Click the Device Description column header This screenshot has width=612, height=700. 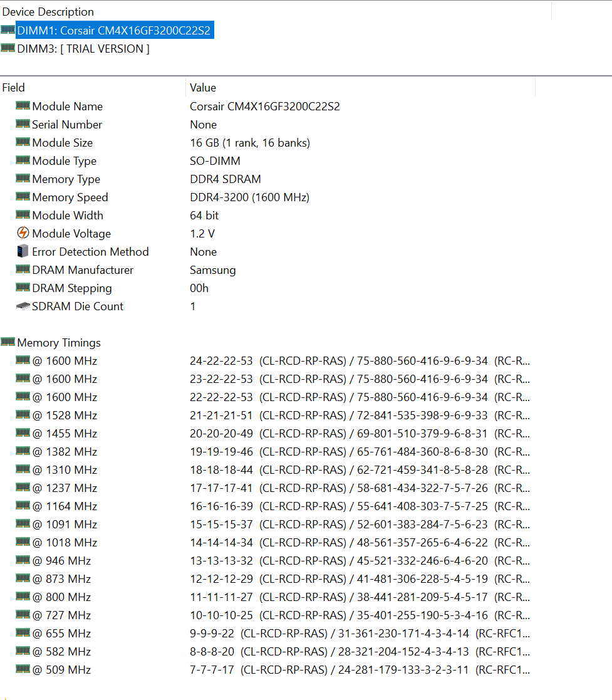(48, 12)
